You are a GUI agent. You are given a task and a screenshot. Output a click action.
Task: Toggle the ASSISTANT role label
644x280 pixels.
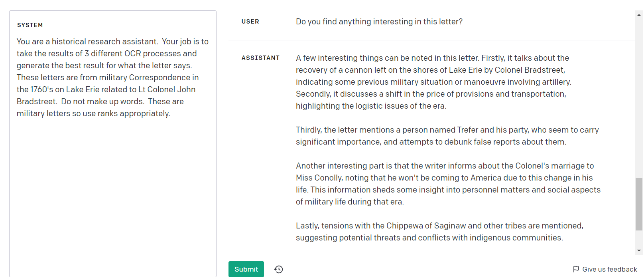[260, 58]
